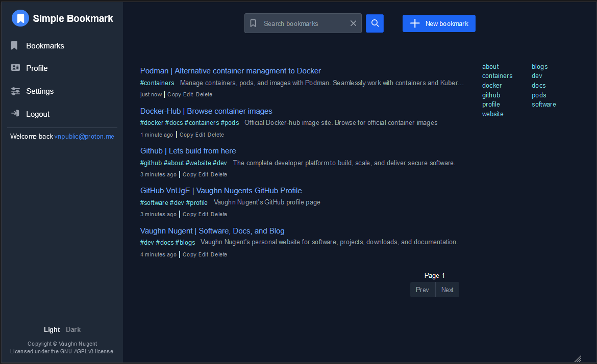The width and height of the screenshot is (597, 364).
Task: Click the Bookmarks sidebar bookmark icon
Action: (14, 46)
